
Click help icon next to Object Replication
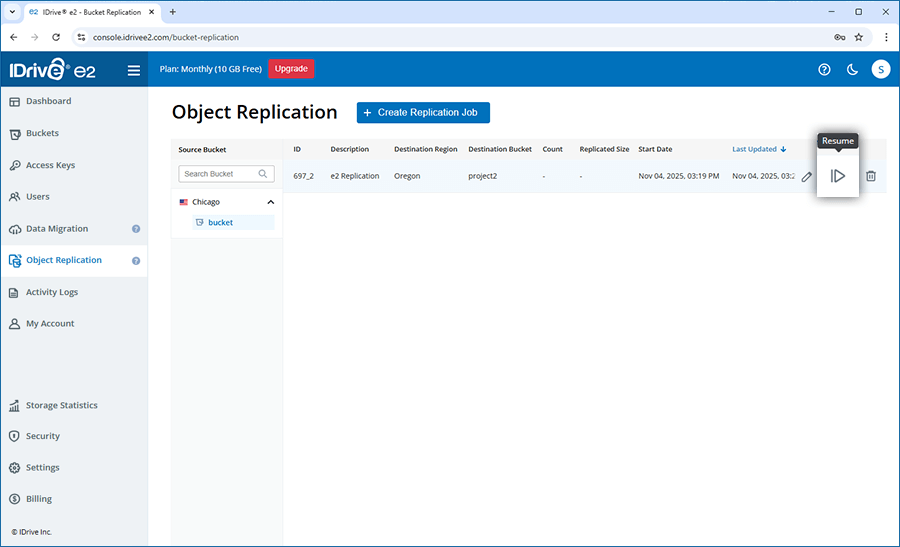click(136, 261)
